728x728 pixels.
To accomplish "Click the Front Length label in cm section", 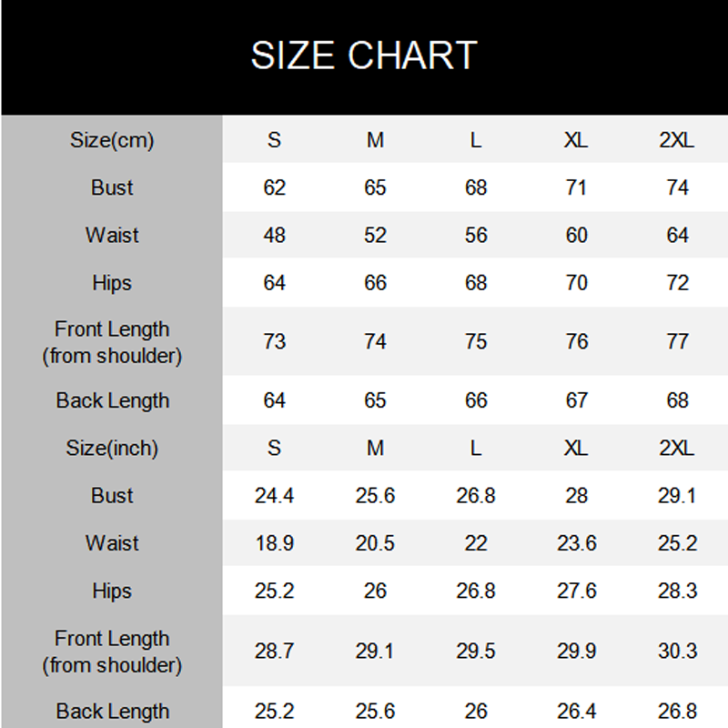I will click(112, 341).
